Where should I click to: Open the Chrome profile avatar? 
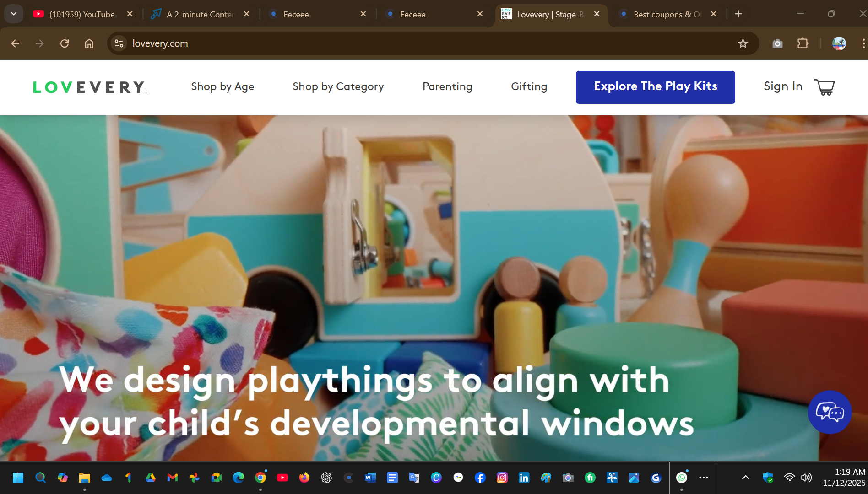(839, 43)
